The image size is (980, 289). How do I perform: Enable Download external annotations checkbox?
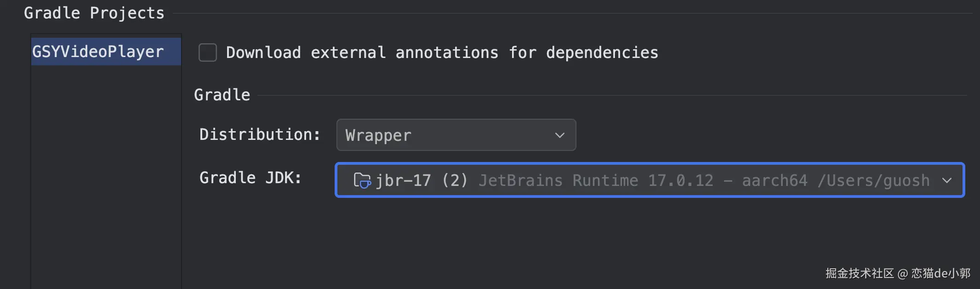[208, 52]
